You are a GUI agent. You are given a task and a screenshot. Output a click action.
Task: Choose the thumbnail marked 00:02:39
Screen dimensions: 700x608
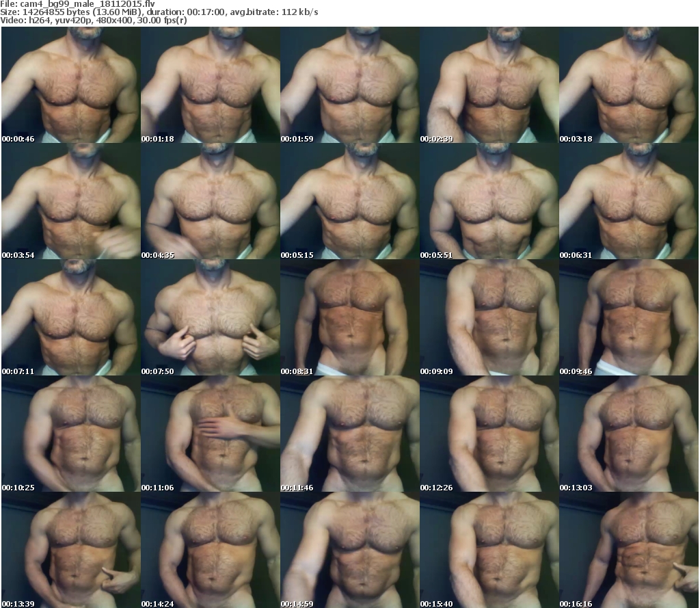tap(489, 85)
